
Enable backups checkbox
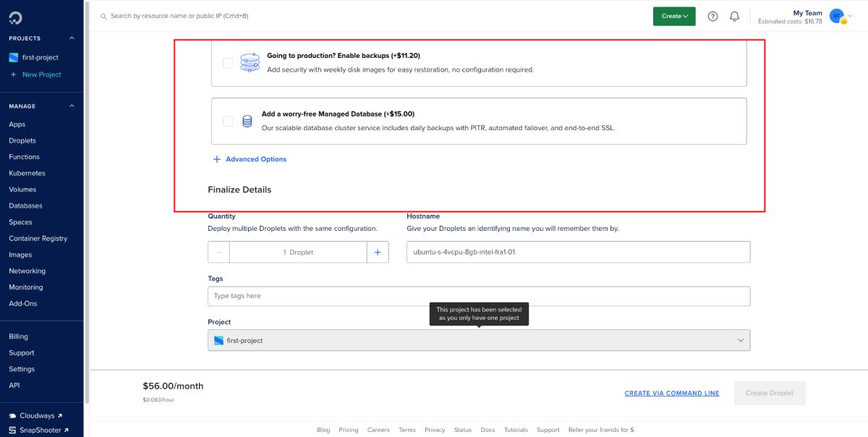228,63
